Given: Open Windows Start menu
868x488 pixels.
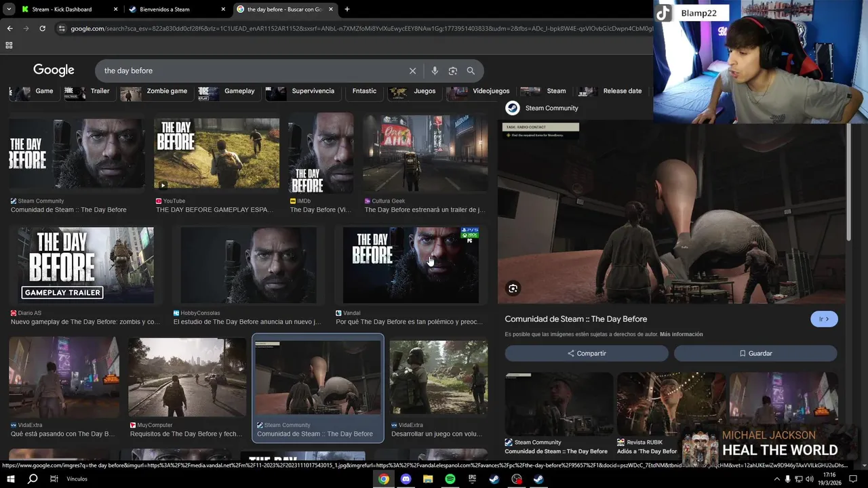Looking at the screenshot, I should [x=10, y=479].
